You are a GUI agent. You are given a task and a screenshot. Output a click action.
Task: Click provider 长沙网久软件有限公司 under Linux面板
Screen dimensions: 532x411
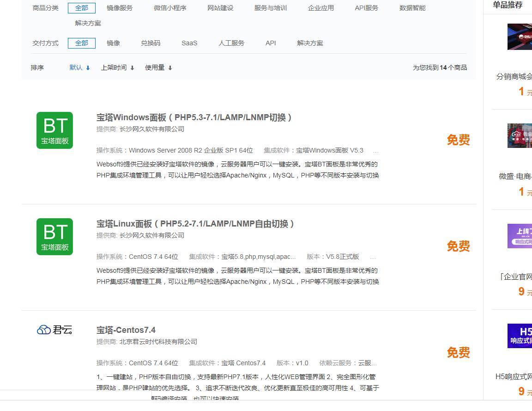coord(152,235)
